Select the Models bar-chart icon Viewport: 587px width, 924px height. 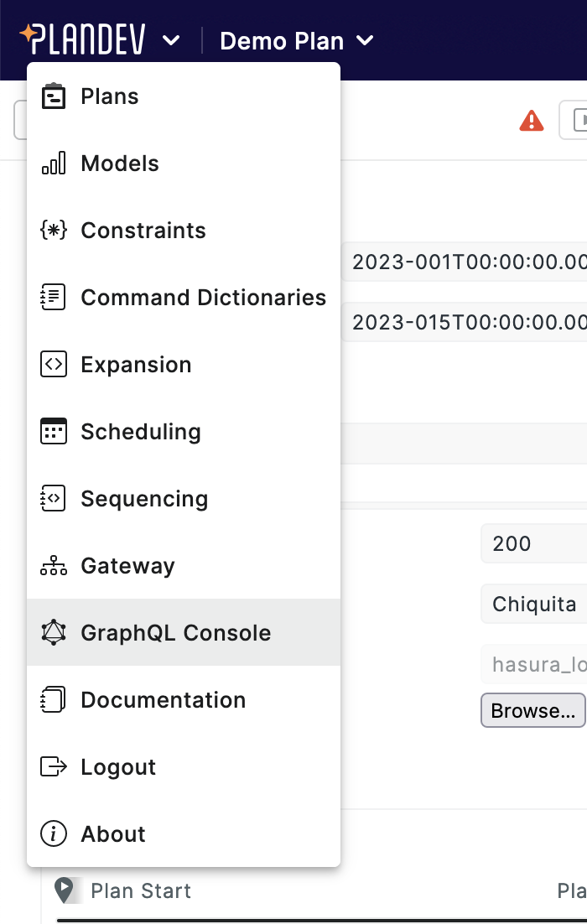point(53,163)
